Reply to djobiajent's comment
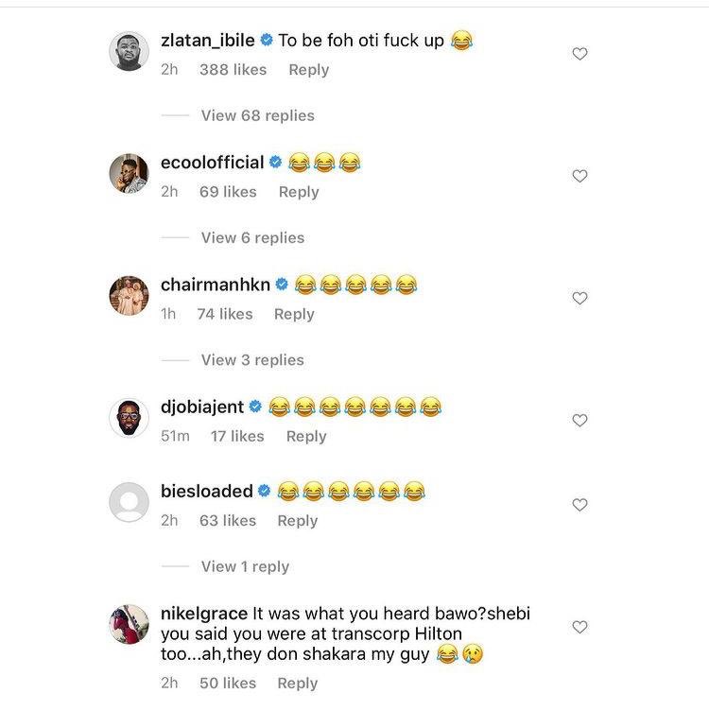Screen dimensions: 709x728 tap(306, 436)
